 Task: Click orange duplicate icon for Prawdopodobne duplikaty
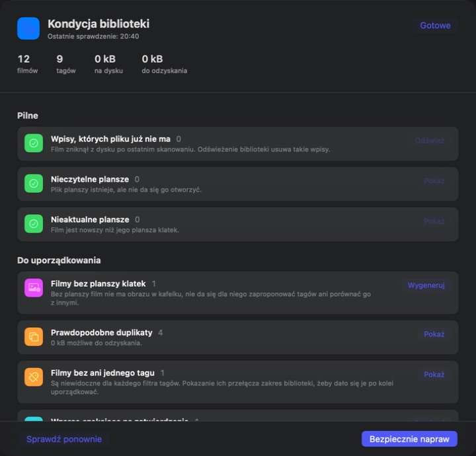(34, 337)
